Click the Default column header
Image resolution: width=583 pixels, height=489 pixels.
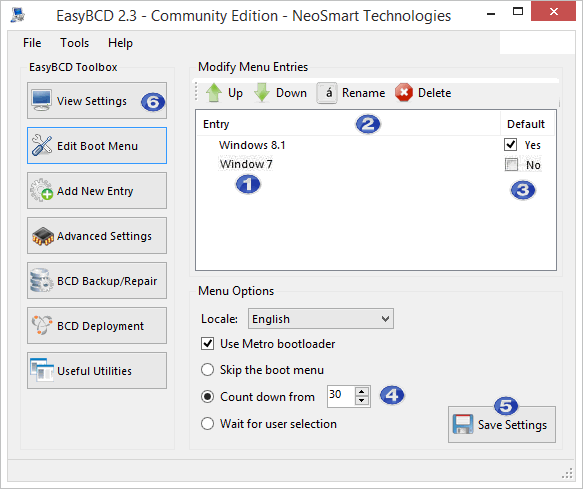[x=526, y=124]
